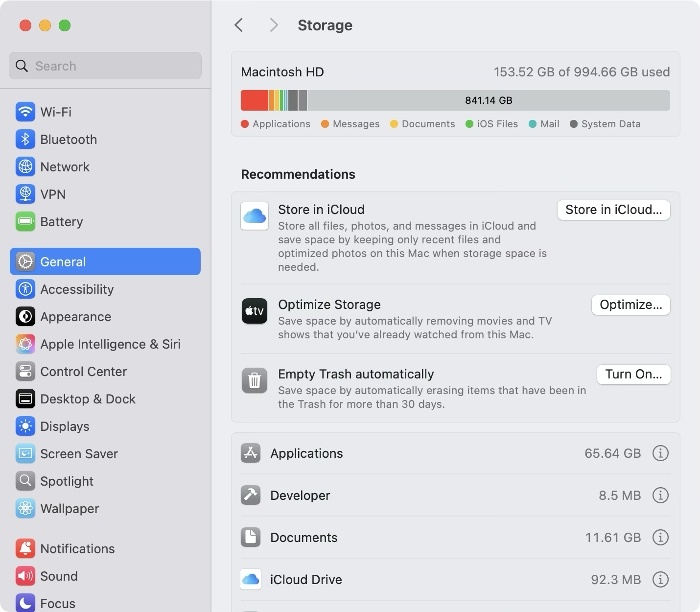This screenshot has height=612, width=700.
Task: Select the Displays sidebar icon
Action: tap(25, 426)
